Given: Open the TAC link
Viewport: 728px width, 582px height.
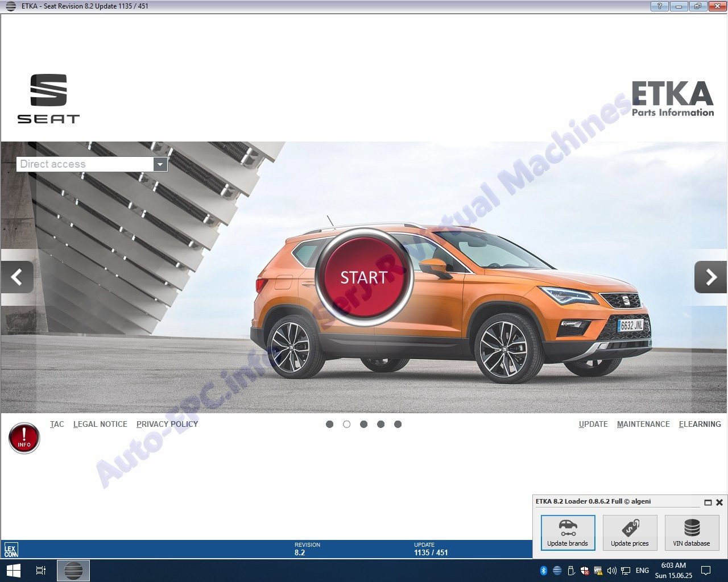Looking at the screenshot, I should 57,424.
